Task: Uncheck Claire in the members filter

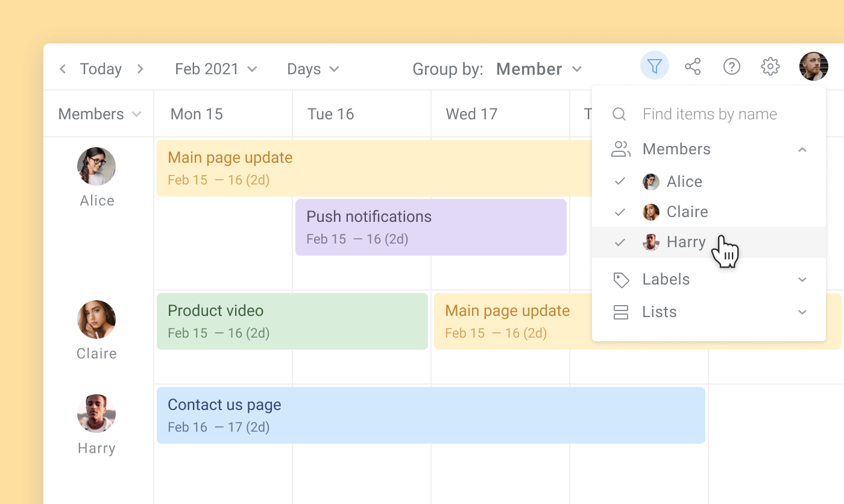Action: point(620,212)
